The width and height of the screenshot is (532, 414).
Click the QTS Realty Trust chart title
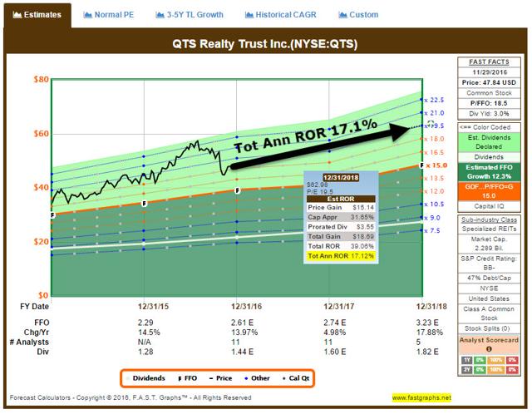tap(265, 44)
